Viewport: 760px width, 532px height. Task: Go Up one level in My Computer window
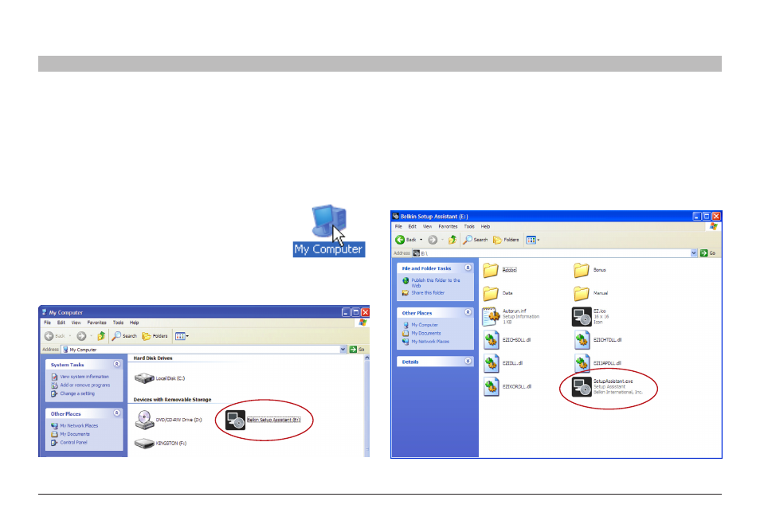tap(101, 336)
